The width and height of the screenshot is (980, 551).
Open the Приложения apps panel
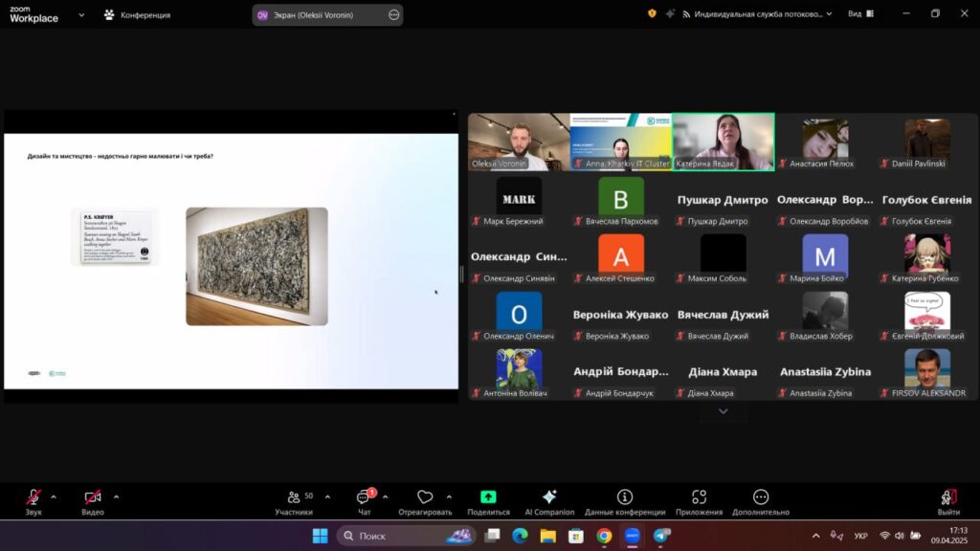click(699, 502)
